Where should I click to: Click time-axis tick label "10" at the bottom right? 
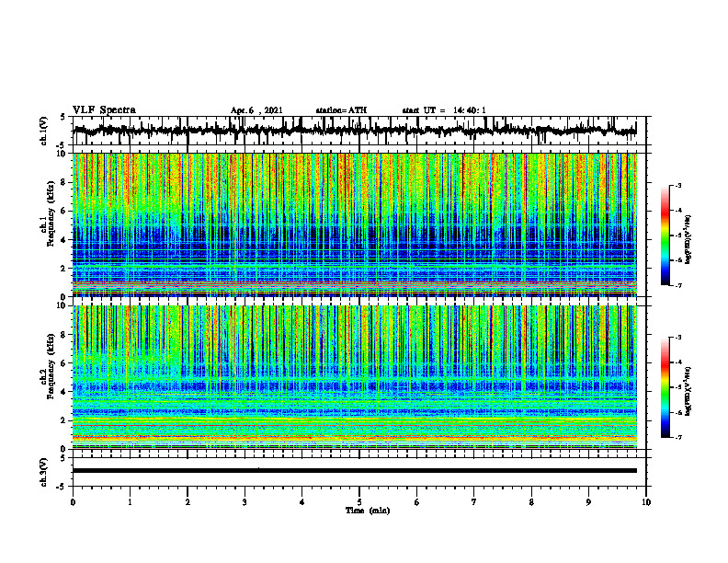tap(646, 502)
